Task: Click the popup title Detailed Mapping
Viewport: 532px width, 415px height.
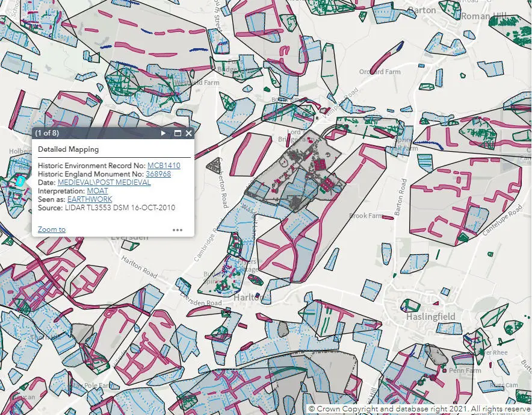Action: click(x=68, y=149)
